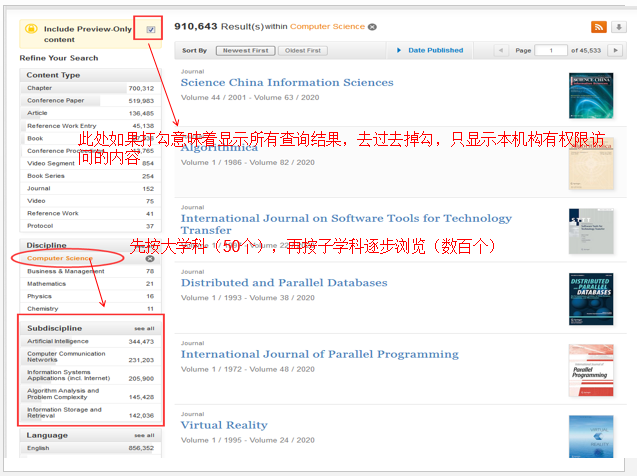This screenshot has width=637, height=476.
Task: Click Science China Information Sciences cover thumbnail
Action: (x=591, y=96)
